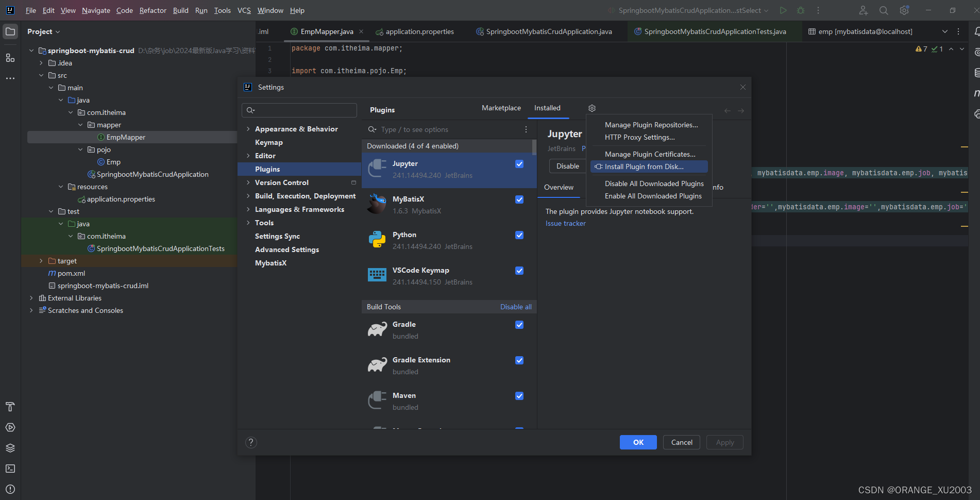Toggle the Gradle plugin checkbox
The height and width of the screenshot is (500, 980).
coord(519,325)
